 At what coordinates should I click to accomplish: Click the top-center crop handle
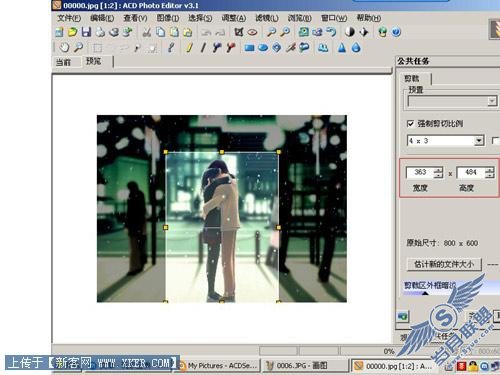pyautogui.click(x=222, y=152)
